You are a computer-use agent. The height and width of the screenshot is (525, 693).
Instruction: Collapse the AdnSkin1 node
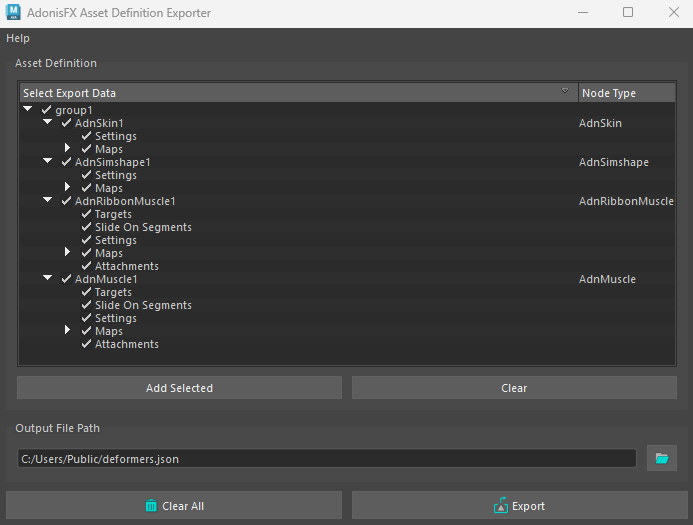click(x=48, y=122)
